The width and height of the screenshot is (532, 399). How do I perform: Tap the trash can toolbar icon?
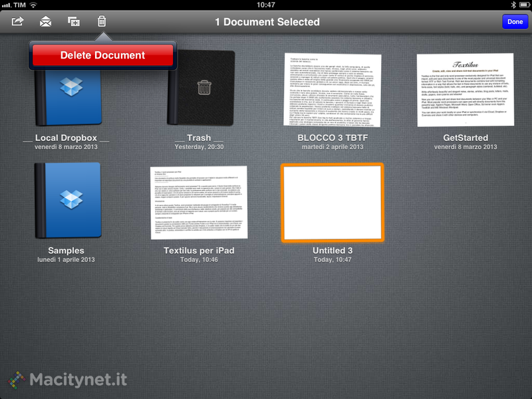[x=102, y=21]
